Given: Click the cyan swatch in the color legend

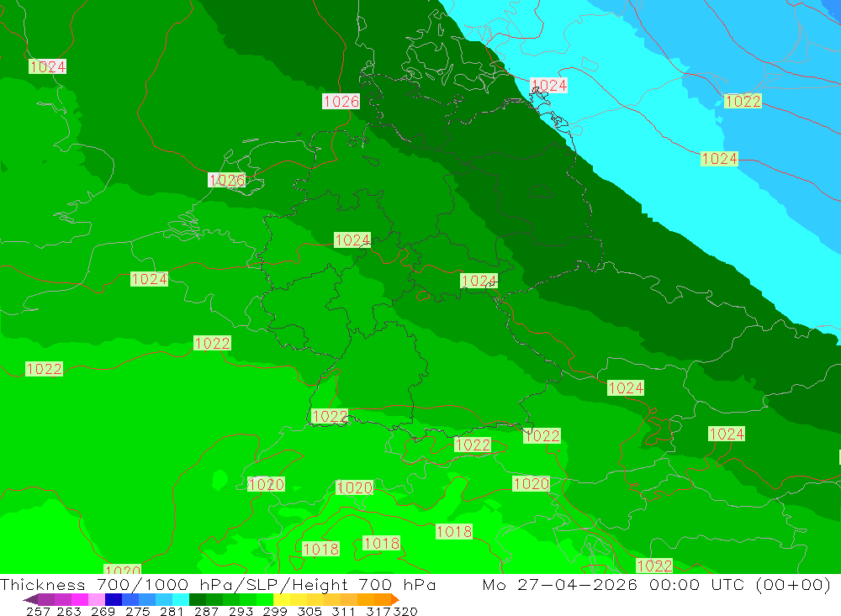Looking at the screenshot, I should [181, 599].
